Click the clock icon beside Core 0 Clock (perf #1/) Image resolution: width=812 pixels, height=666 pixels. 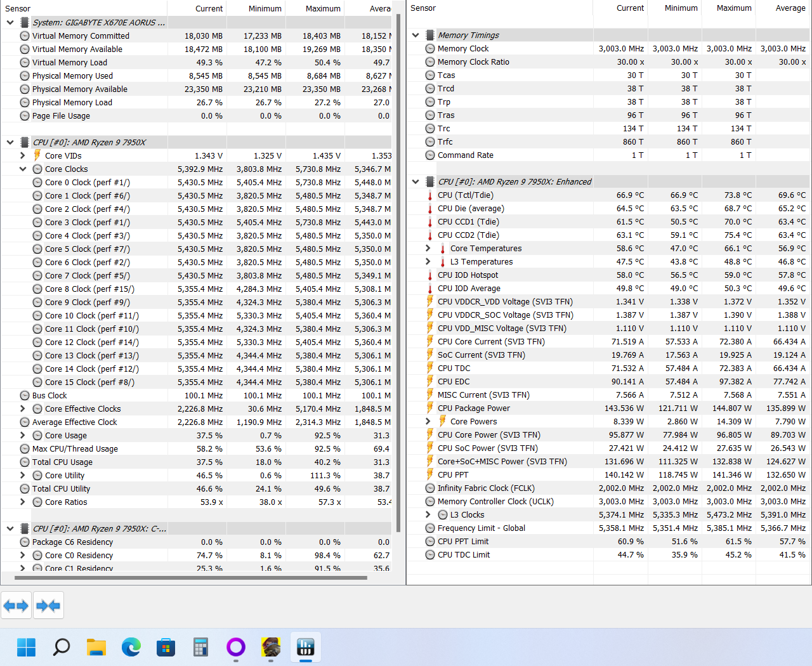[37, 183]
